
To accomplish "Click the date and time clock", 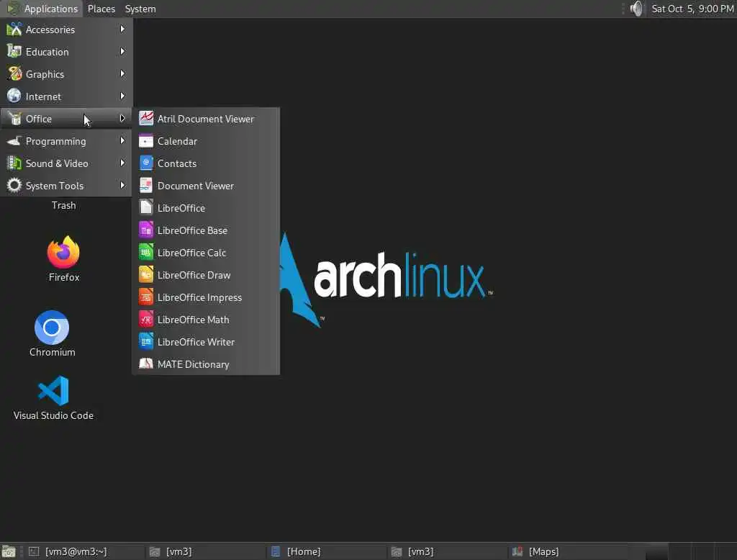I will point(692,9).
